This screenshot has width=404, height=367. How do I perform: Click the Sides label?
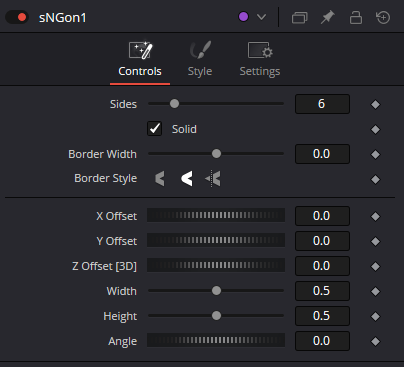point(123,104)
